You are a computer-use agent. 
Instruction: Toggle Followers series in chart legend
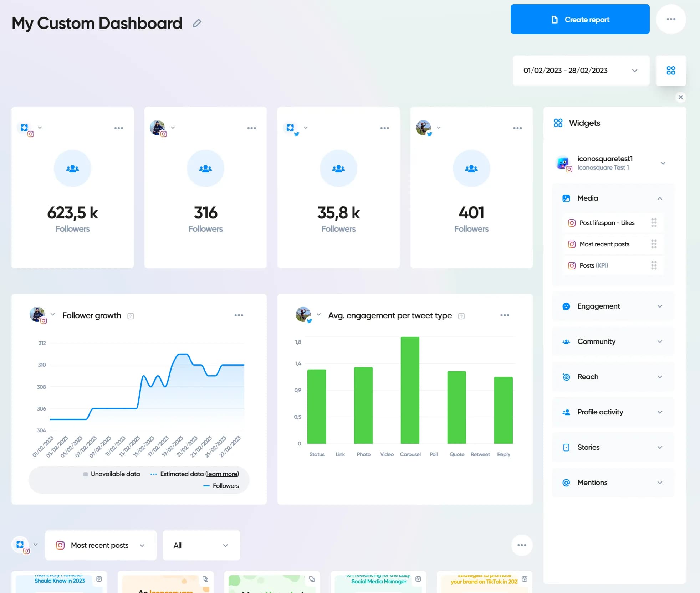click(221, 486)
